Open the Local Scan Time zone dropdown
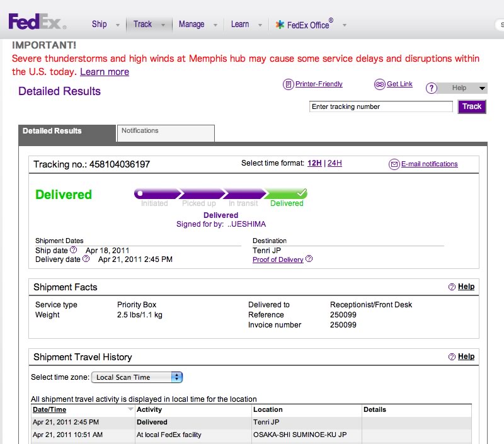 coord(137,377)
